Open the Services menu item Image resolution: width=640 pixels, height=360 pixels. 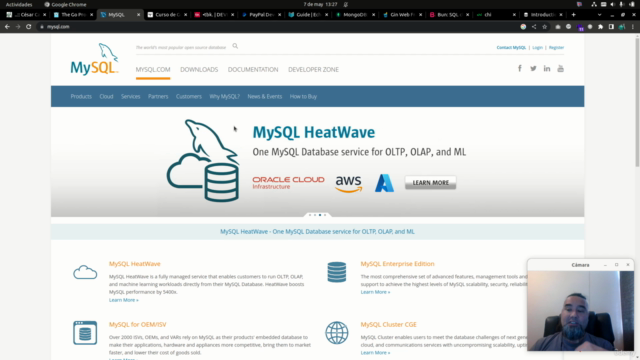pos(131,96)
